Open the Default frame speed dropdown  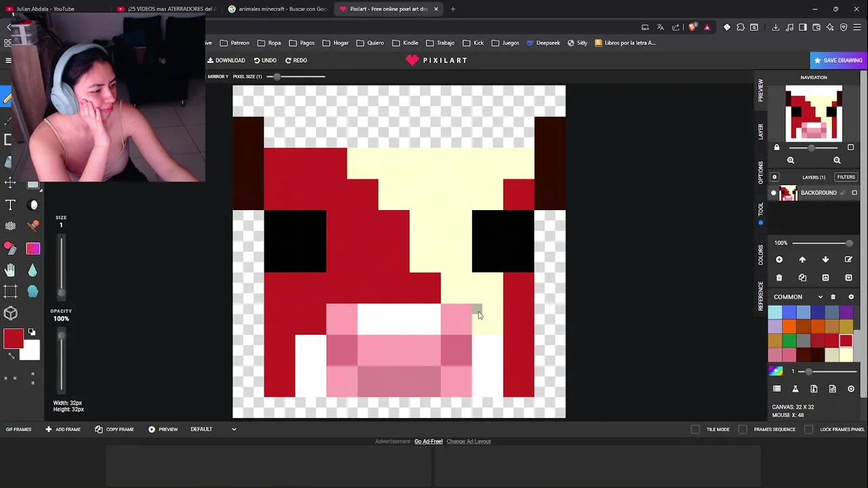click(213, 429)
